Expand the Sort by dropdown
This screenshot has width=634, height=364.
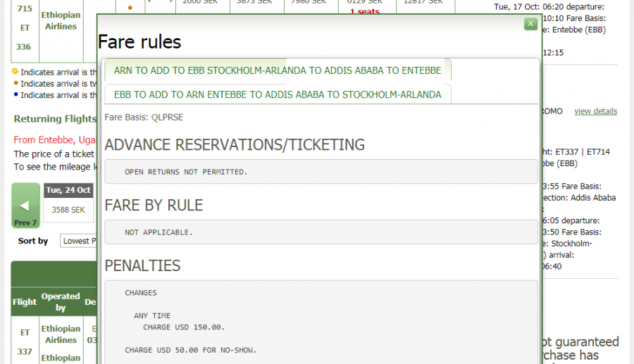point(77,241)
